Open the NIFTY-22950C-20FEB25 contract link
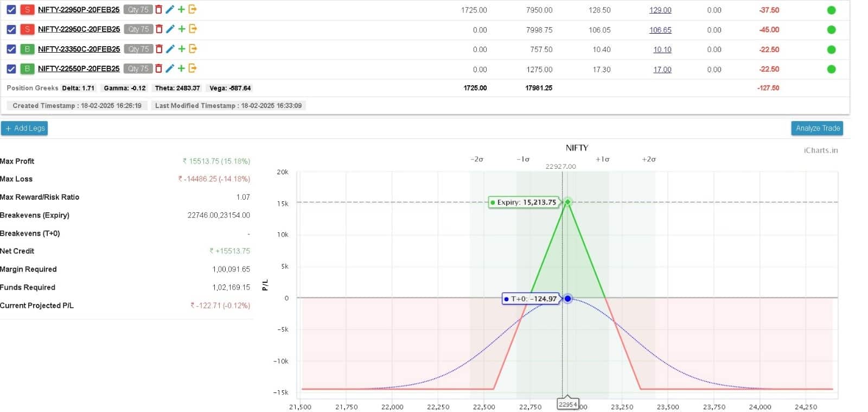The height and width of the screenshot is (412, 868). 79,29
